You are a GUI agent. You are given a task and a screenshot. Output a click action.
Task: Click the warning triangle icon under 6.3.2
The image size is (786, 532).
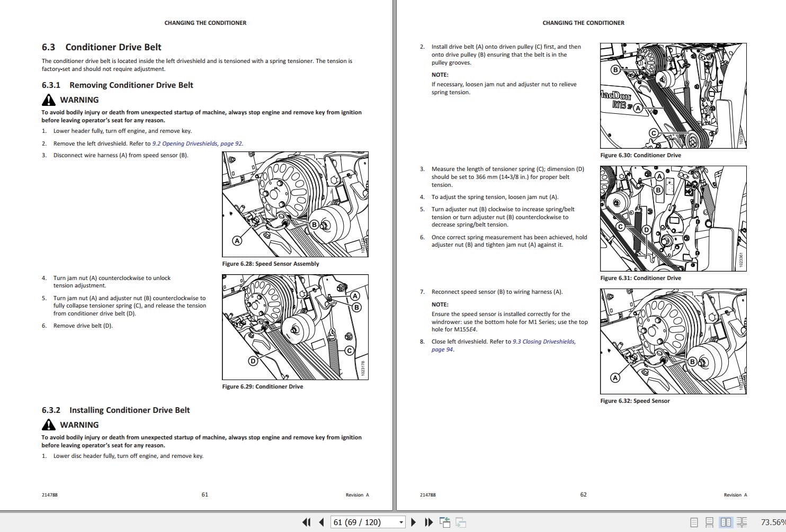click(x=48, y=425)
